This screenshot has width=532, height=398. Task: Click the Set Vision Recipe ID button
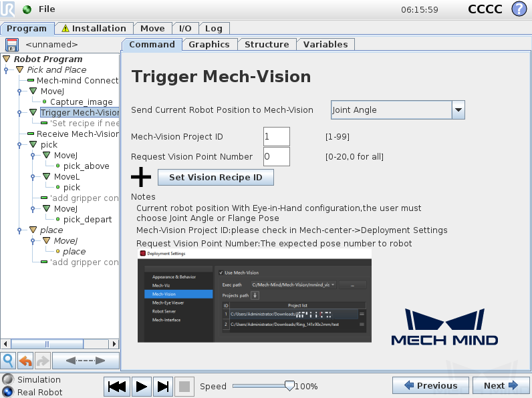pyautogui.click(x=216, y=178)
